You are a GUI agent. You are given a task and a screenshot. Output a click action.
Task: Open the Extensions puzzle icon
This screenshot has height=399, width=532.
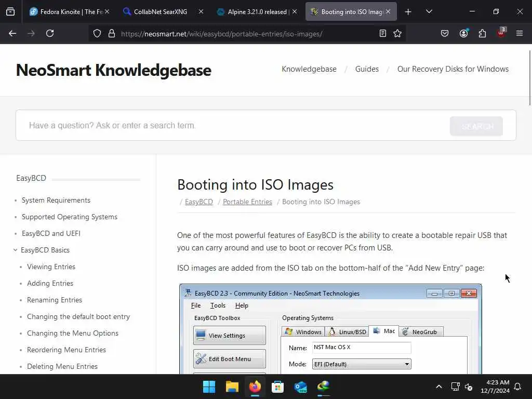click(482, 33)
